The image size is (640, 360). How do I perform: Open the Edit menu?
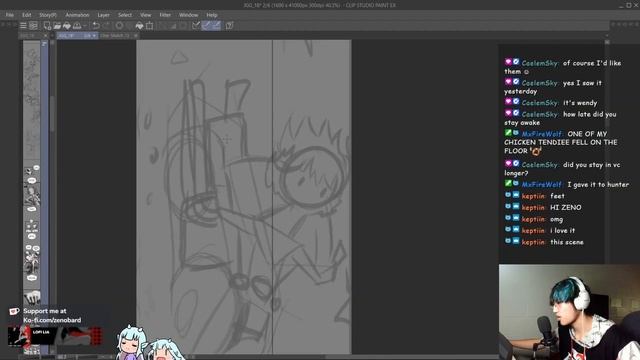[27, 15]
